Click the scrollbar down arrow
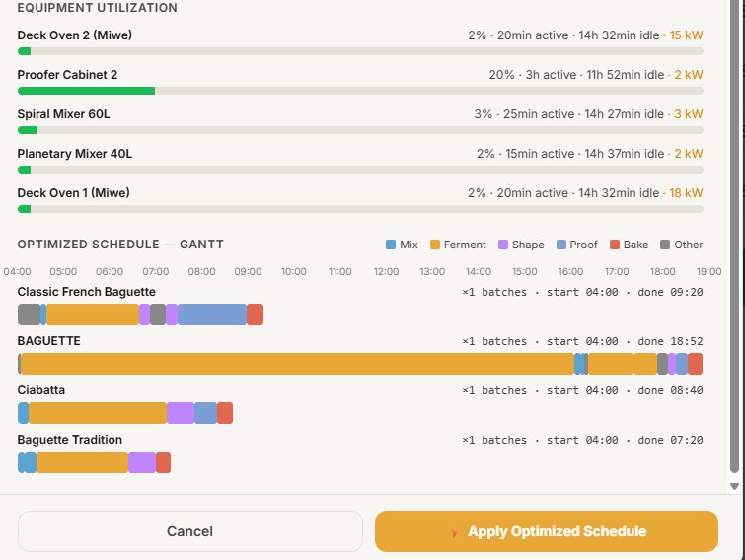The width and height of the screenshot is (745, 560). [x=734, y=486]
